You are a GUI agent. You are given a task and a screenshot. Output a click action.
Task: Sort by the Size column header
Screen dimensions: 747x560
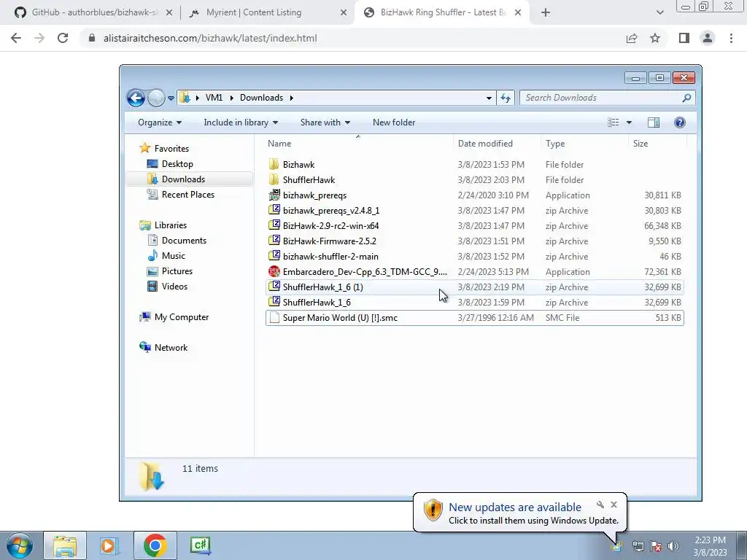point(640,144)
